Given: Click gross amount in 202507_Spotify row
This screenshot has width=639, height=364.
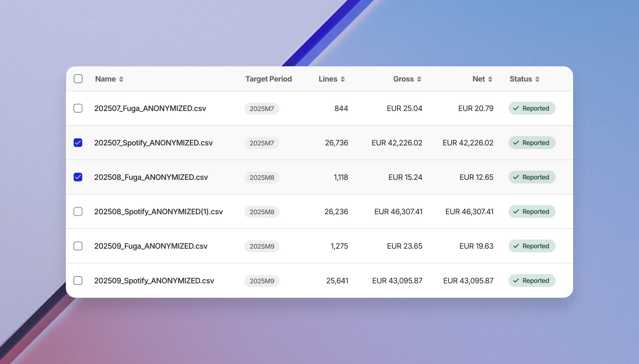Looking at the screenshot, I should tap(397, 143).
